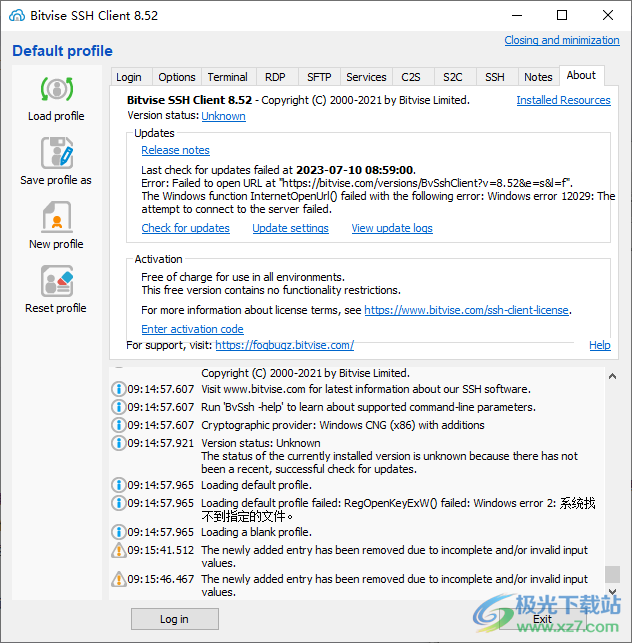The width and height of the screenshot is (632, 643).
Task: Click View update logs link
Action: pos(392,228)
